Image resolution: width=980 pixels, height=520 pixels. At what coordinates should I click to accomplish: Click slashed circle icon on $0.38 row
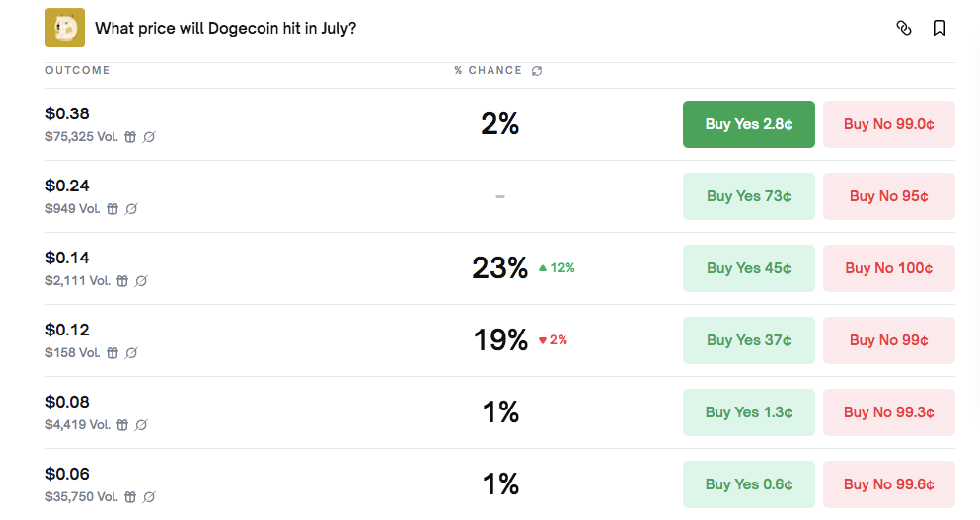[x=149, y=137]
